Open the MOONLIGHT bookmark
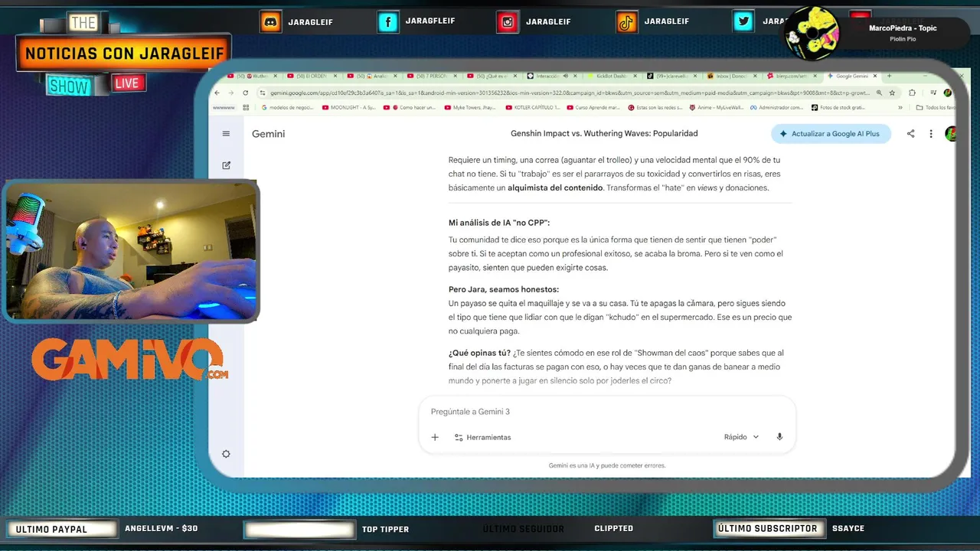Viewport: 980px width, 551px height. 348,108
